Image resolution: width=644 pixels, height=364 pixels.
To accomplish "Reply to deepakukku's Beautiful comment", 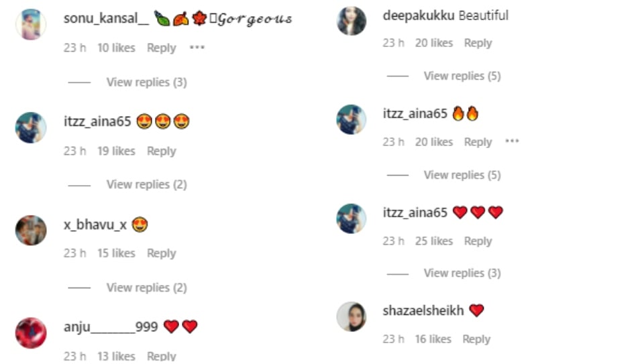I will pos(478,43).
